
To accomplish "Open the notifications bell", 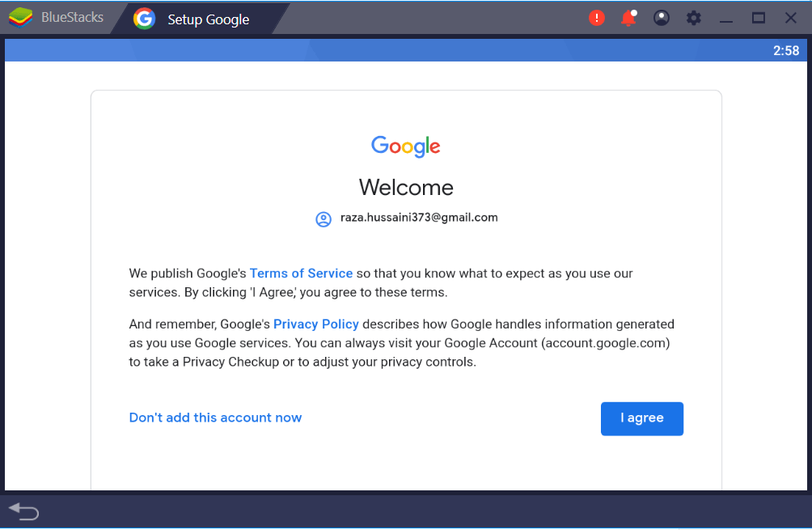I will (628, 18).
